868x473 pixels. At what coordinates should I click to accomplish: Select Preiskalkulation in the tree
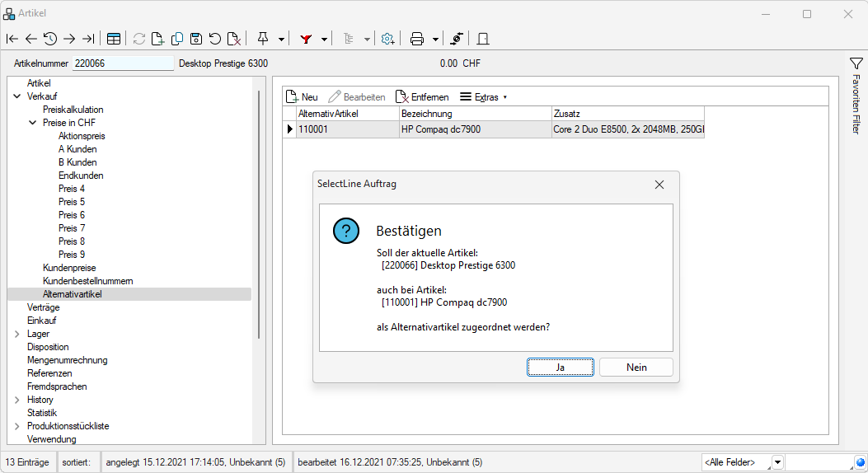pos(73,110)
